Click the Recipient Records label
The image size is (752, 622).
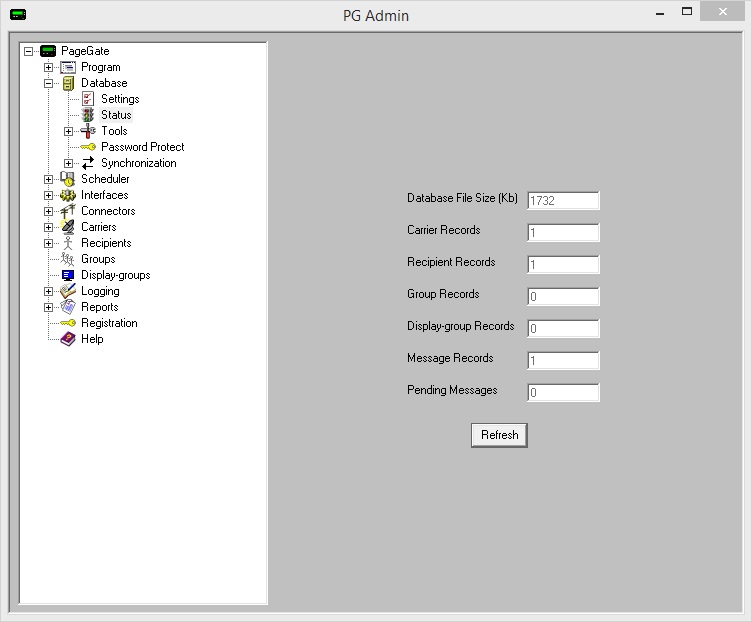click(451, 262)
